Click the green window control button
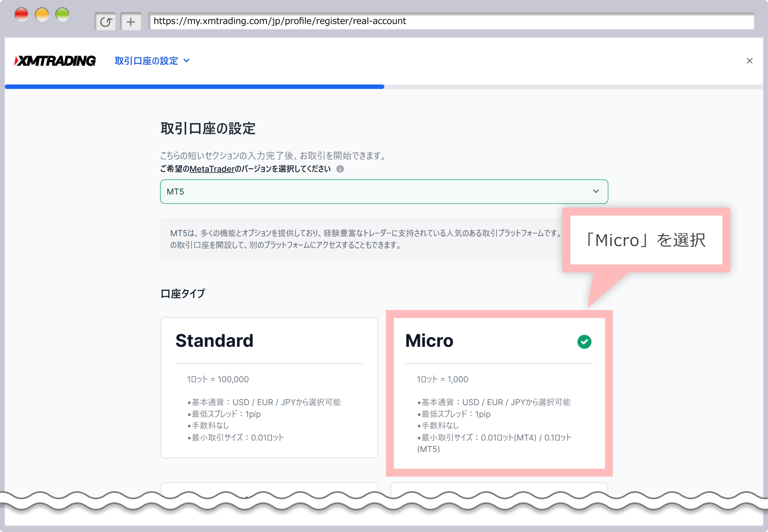768x532 pixels. (x=62, y=15)
